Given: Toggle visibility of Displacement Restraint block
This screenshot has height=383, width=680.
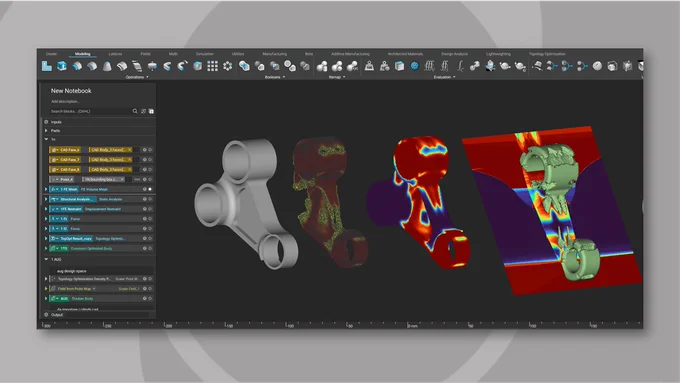Looking at the screenshot, I should pyautogui.click(x=150, y=209).
